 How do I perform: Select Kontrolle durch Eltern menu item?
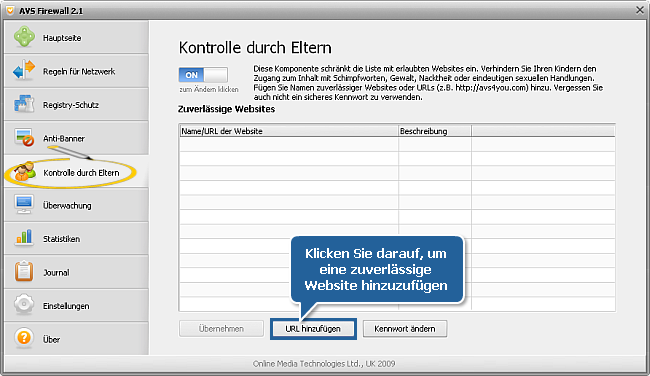click(x=76, y=172)
